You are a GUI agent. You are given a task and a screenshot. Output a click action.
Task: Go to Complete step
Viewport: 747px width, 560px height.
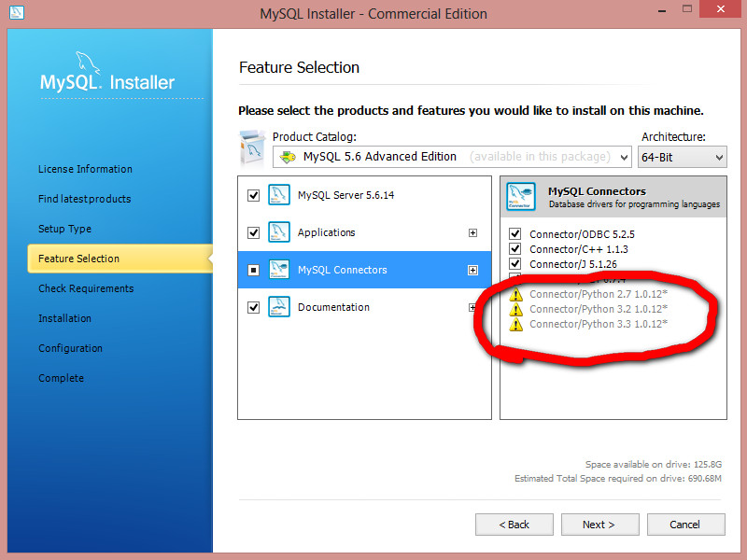click(61, 378)
